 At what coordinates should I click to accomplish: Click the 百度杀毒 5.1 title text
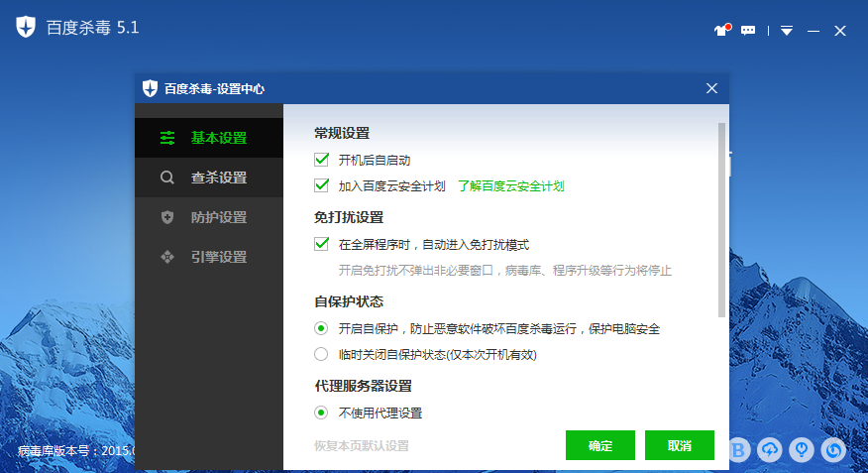pos(92,27)
